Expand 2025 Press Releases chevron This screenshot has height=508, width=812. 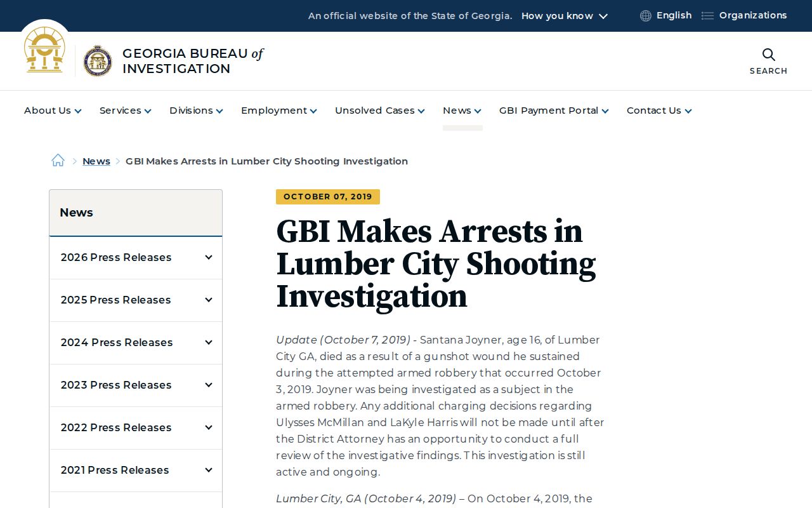(x=208, y=300)
